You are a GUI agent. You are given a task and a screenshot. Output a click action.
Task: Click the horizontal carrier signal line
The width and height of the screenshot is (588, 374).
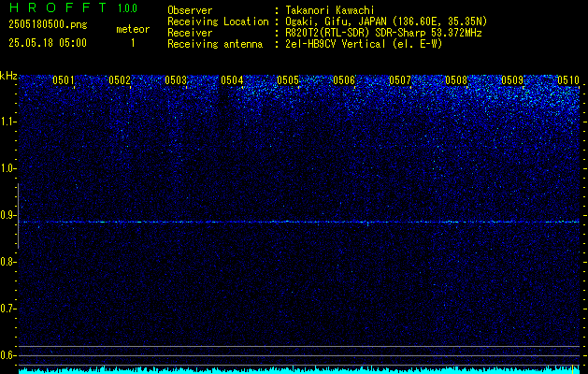[299, 223]
